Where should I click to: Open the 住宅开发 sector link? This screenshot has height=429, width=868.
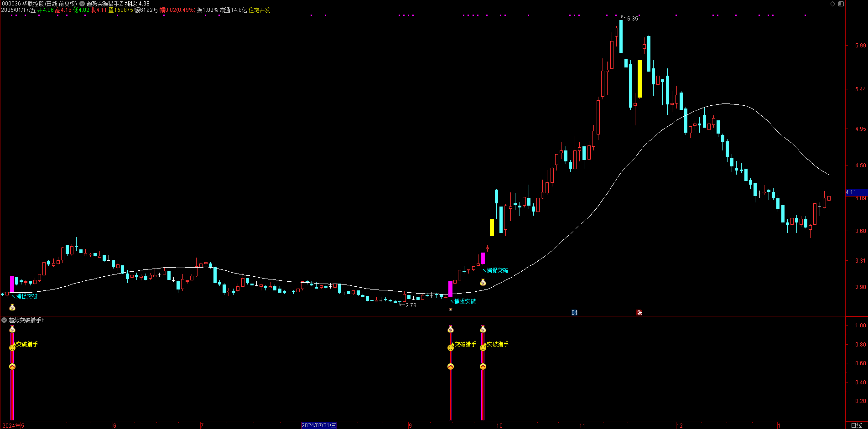point(259,10)
